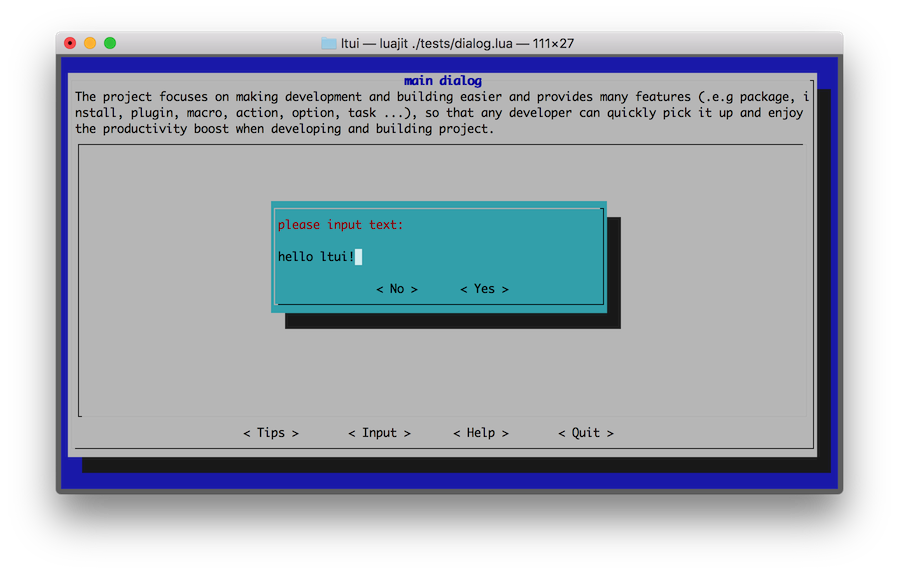Image resolution: width=899 pixels, height=574 pixels.
Task: Confirm with the < Yes > button
Action: (x=484, y=289)
